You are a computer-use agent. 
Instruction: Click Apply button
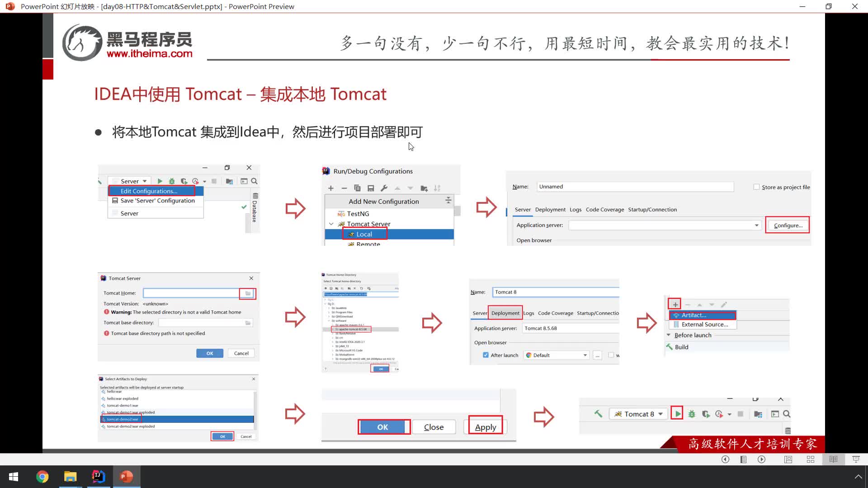coord(486,427)
